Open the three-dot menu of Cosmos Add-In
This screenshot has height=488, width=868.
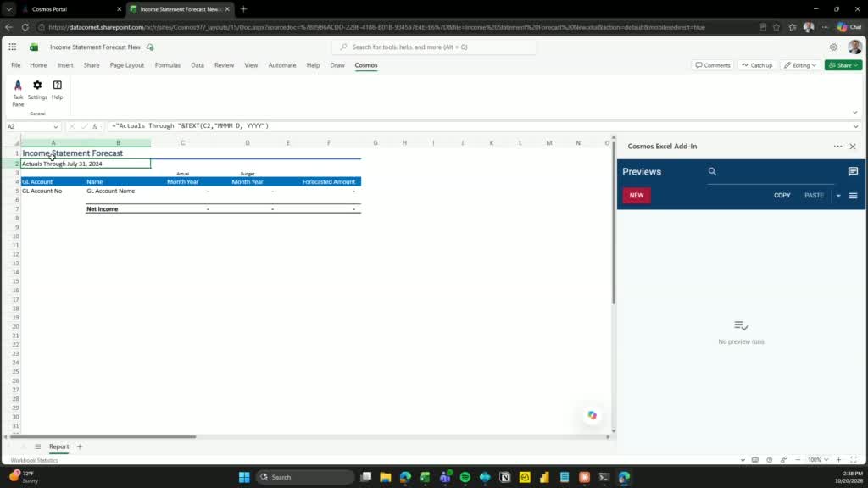click(x=837, y=146)
